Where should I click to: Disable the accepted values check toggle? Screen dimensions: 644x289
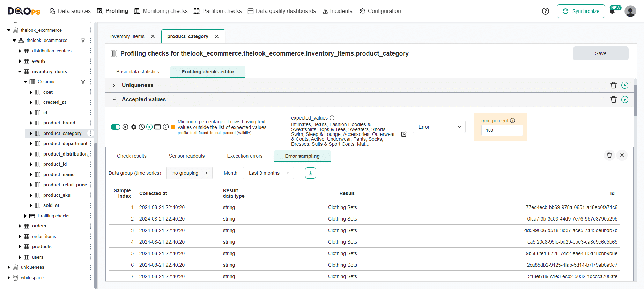pos(116,127)
